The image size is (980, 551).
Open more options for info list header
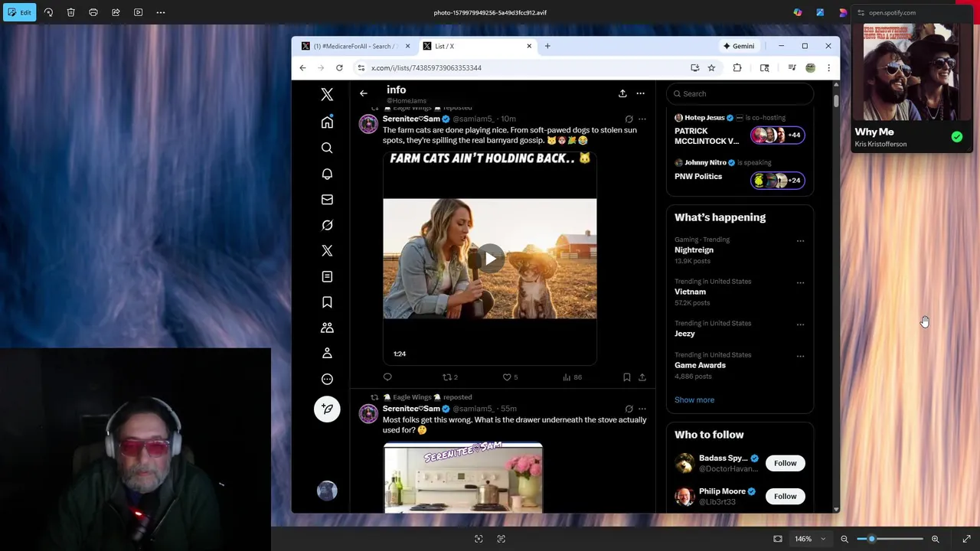click(640, 93)
